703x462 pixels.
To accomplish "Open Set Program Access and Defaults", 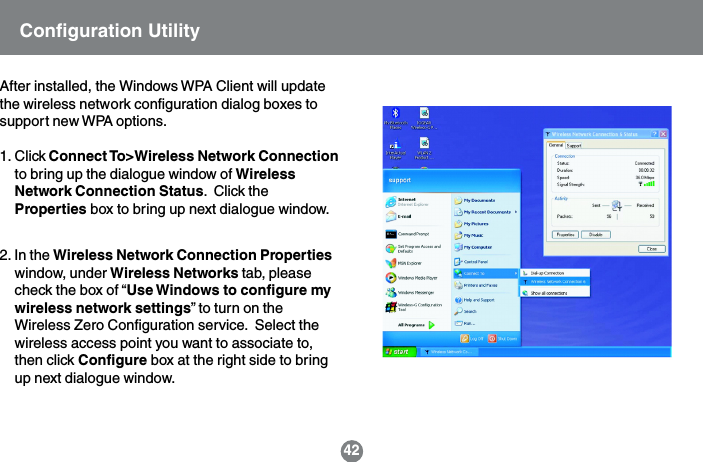I will (413, 248).
